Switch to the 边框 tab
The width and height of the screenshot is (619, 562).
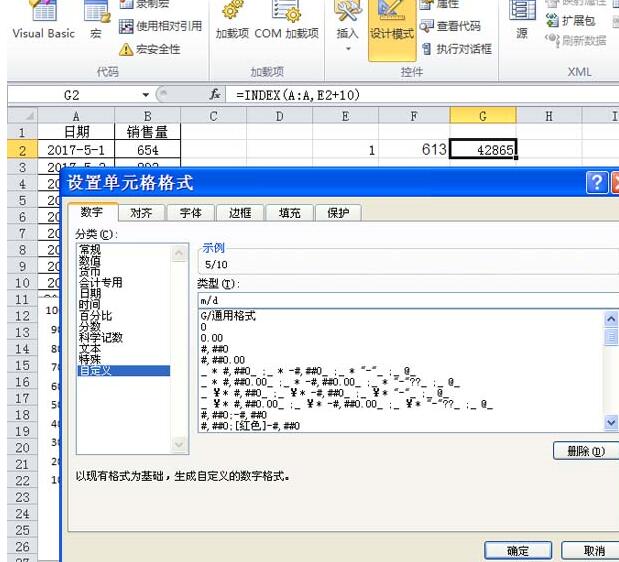pyautogui.click(x=240, y=213)
